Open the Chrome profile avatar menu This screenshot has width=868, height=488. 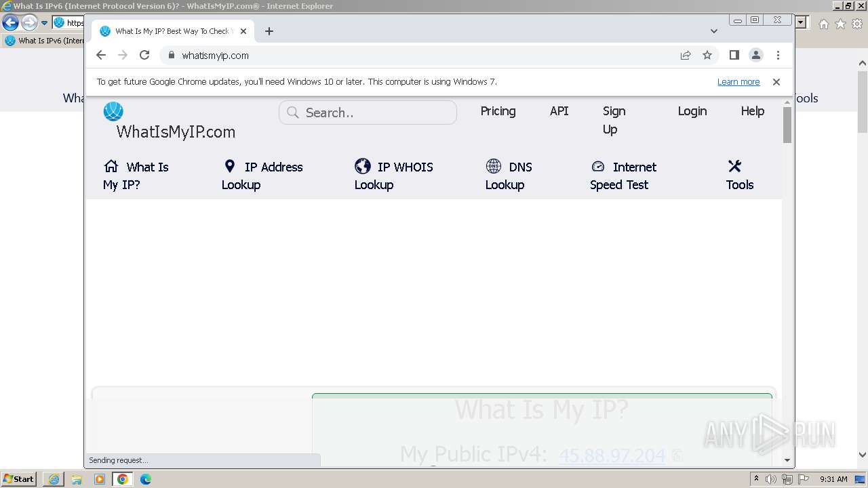click(756, 56)
